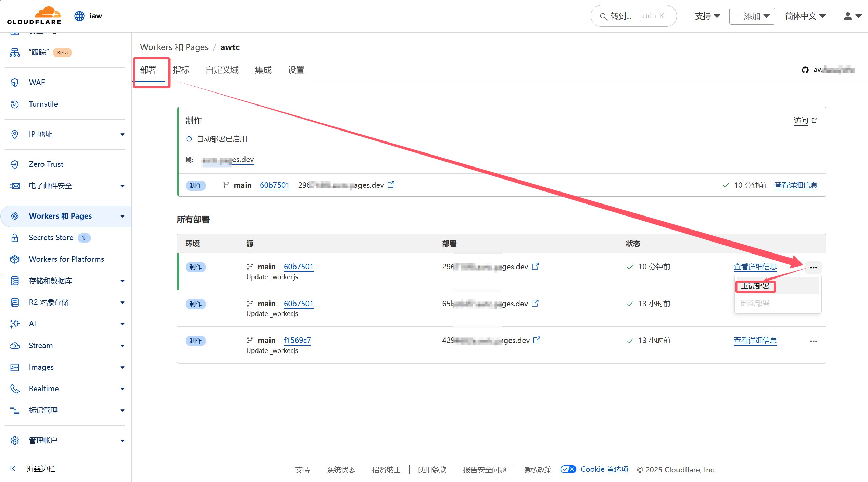Switch to the 自定义域 tab
The height and width of the screenshot is (482, 868).
tap(222, 70)
